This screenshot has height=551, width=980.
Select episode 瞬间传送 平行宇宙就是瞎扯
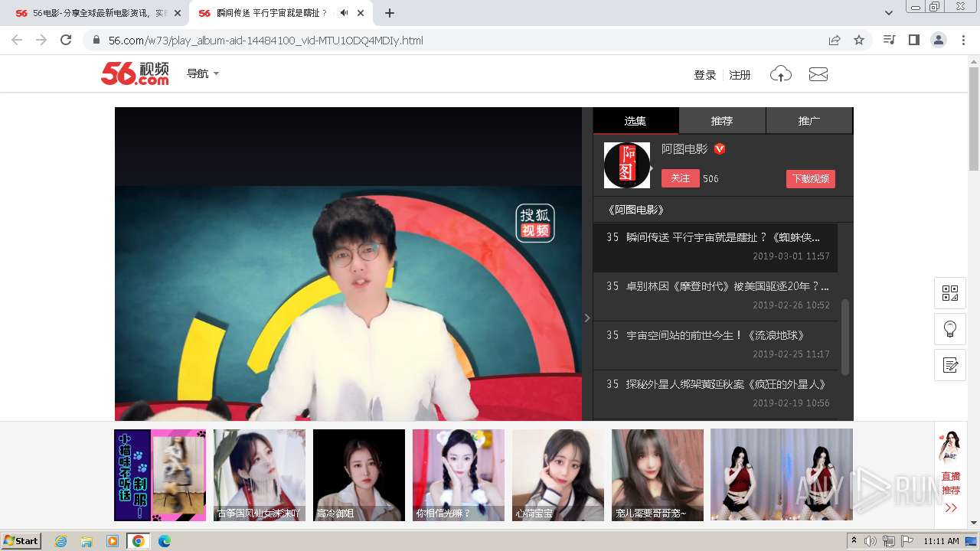[715, 247]
